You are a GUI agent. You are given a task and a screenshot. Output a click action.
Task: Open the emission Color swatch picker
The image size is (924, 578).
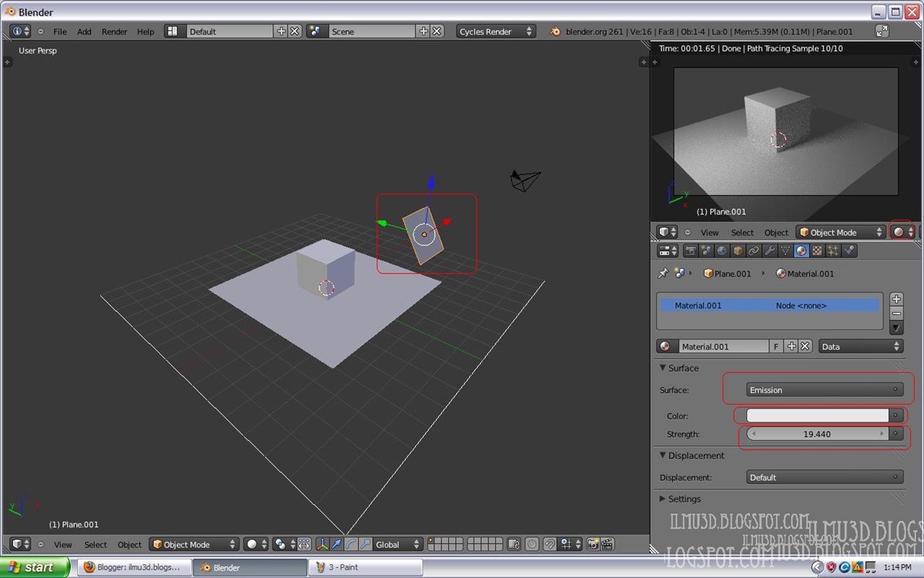point(818,415)
